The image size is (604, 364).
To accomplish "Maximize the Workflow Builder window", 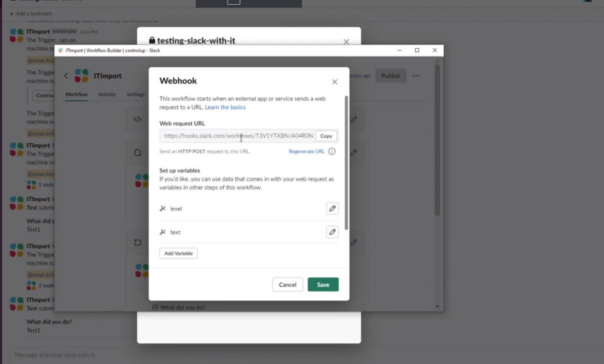I will pyautogui.click(x=417, y=51).
